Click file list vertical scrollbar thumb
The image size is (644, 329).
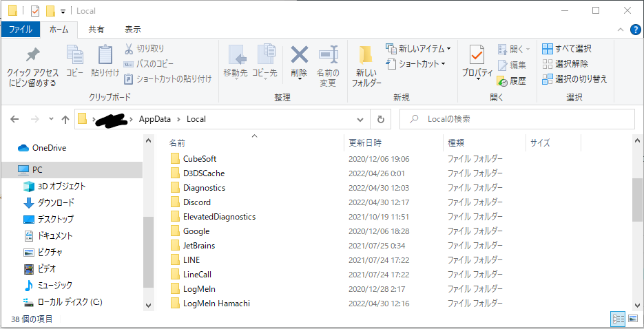[637, 200]
